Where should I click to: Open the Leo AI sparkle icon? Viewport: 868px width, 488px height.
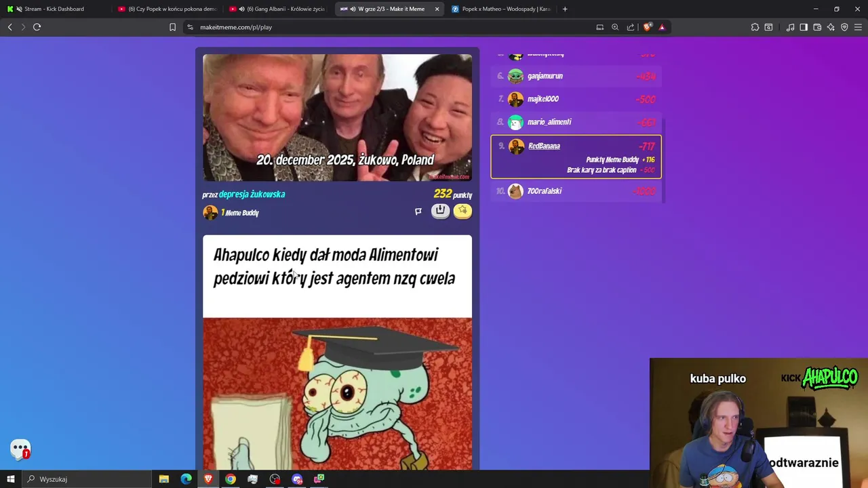click(831, 27)
